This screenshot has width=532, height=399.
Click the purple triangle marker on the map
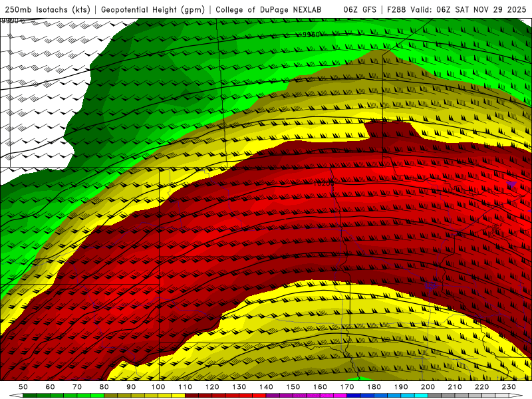pyautogui.click(x=511, y=185)
